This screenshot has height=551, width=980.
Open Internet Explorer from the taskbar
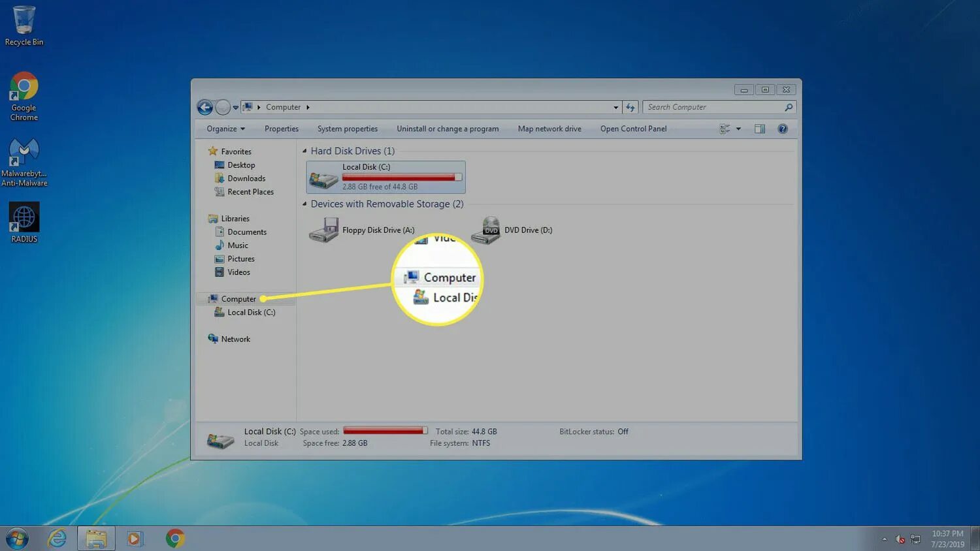click(x=57, y=539)
